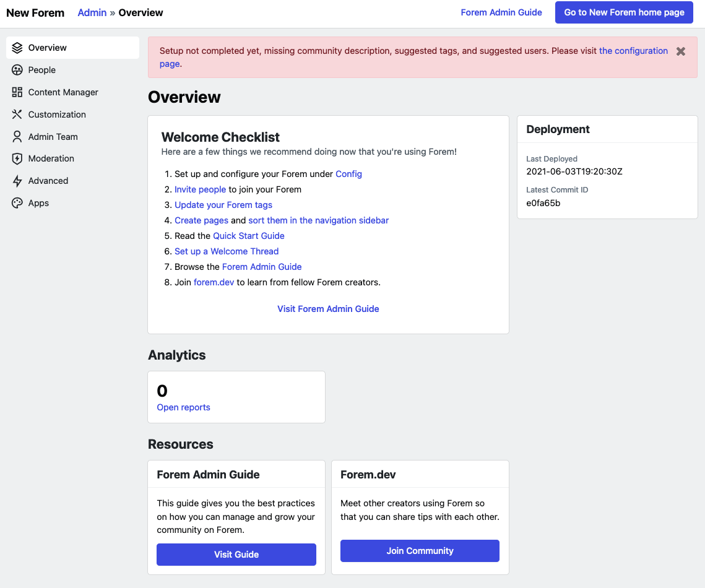This screenshot has height=588, width=705.
Task: Click the open reports count 0
Action: tap(162, 391)
